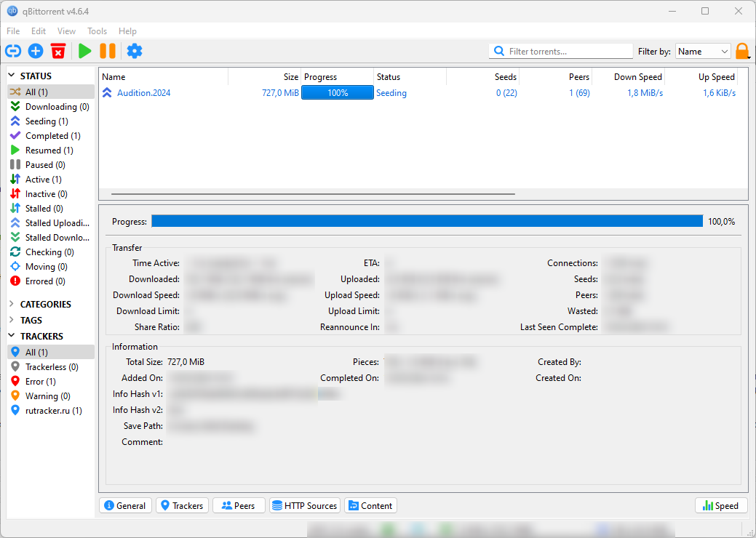Click the green Resume play icon

(85, 51)
